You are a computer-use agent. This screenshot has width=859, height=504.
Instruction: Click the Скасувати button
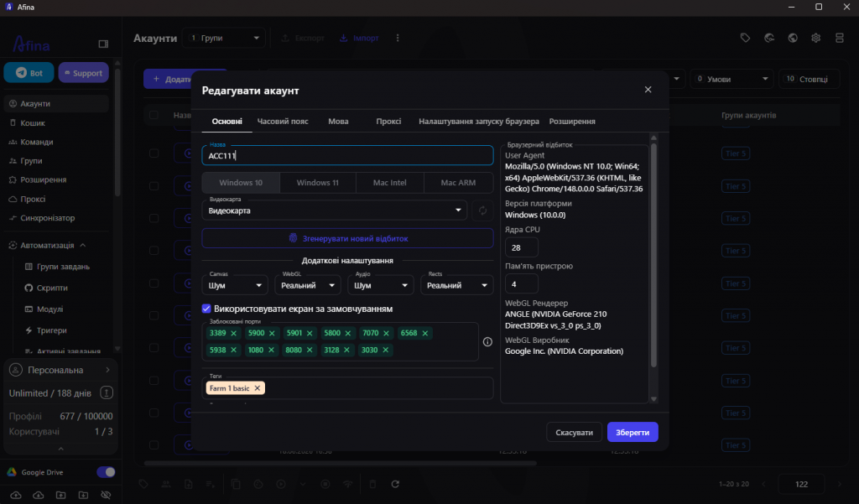[x=574, y=432]
